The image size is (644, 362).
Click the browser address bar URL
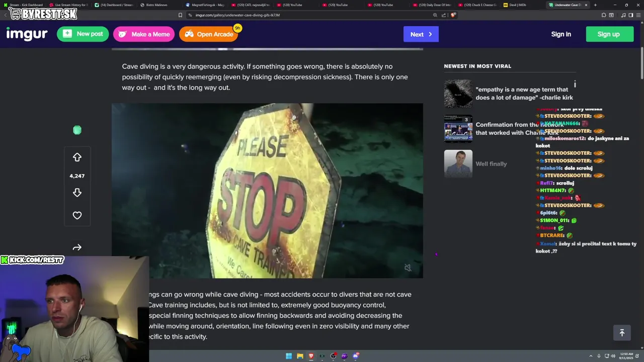[x=237, y=15]
